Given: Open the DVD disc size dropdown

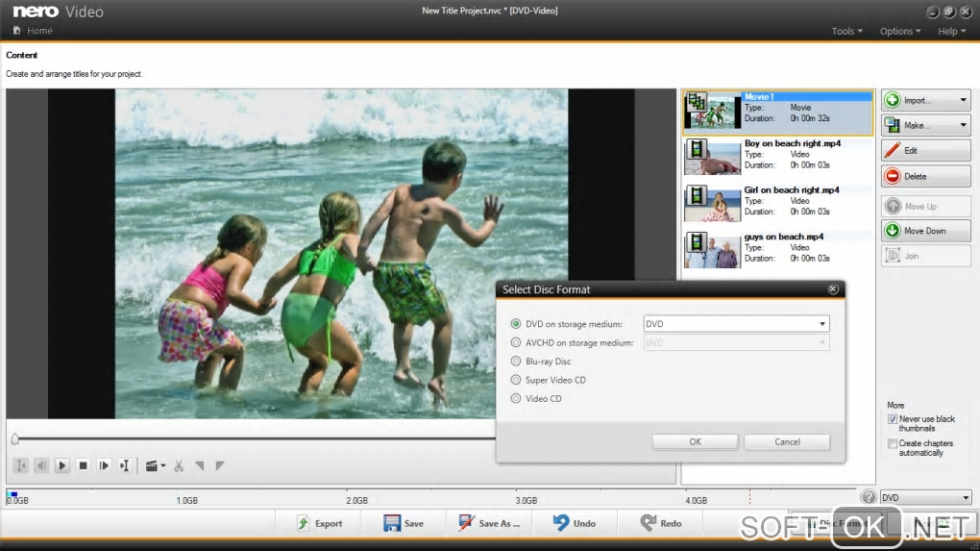Looking at the screenshot, I should tap(925, 498).
